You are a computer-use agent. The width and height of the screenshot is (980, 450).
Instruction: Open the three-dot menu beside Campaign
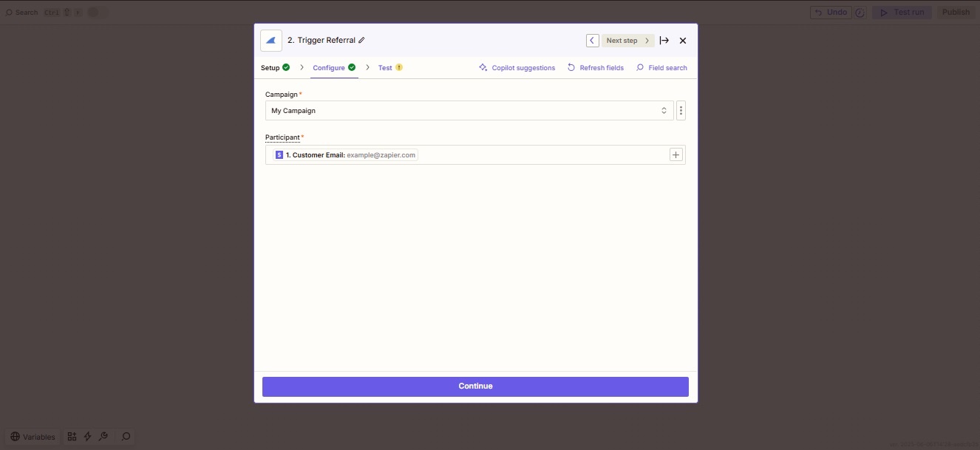(681, 111)
